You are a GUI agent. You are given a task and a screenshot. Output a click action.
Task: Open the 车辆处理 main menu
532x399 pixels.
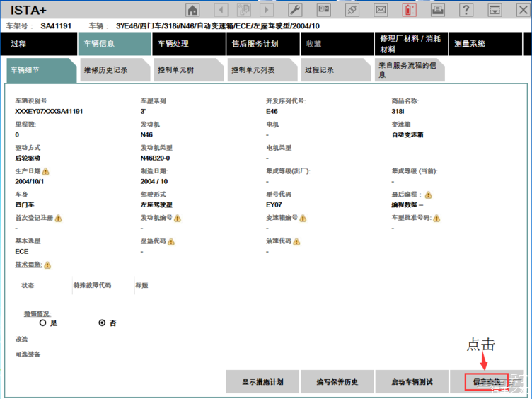click(x=189, y=44)
